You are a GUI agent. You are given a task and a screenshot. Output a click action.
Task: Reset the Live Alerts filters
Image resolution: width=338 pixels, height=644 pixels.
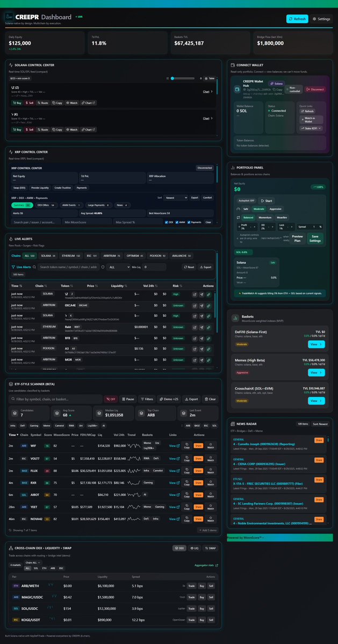pos(189,267)
